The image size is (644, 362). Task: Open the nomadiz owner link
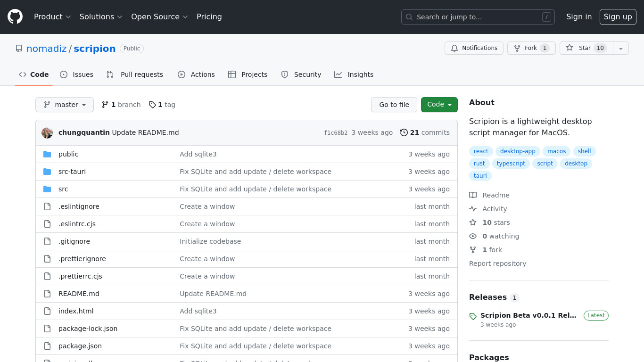[x=47, y=49]
